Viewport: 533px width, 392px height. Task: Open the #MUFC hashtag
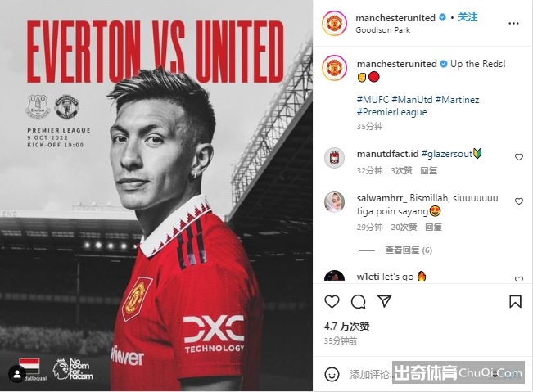[373, 100]
